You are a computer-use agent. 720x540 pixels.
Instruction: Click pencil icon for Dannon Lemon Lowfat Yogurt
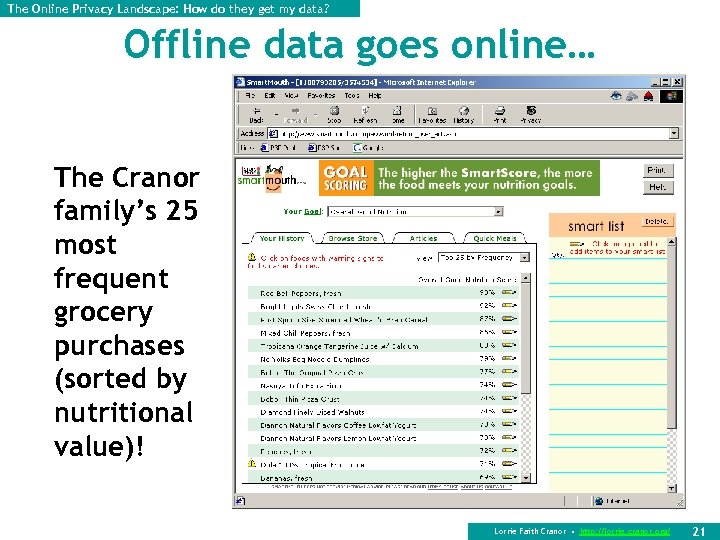(509, 438)
